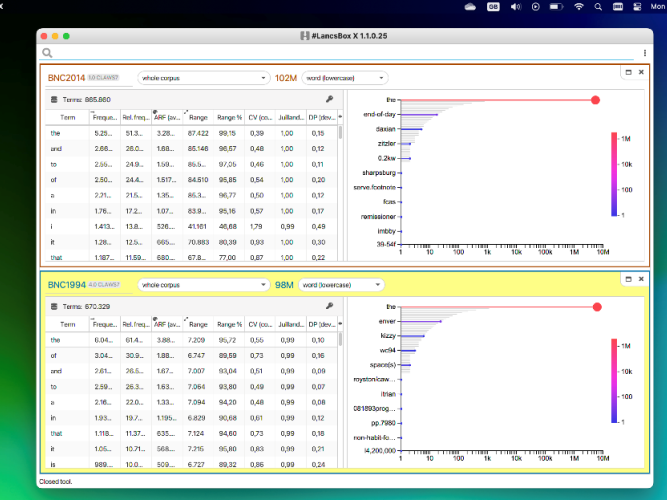Click 'daxian' label in BNC2014 chart
The height and width of the screenshot is (500, 667).
[x=385, y=129]
